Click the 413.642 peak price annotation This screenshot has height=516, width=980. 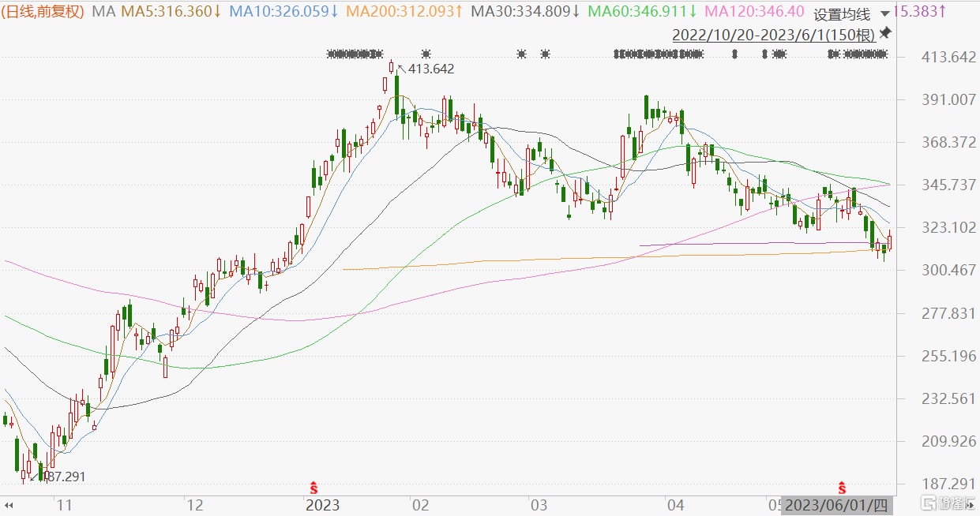coord(431,69)
